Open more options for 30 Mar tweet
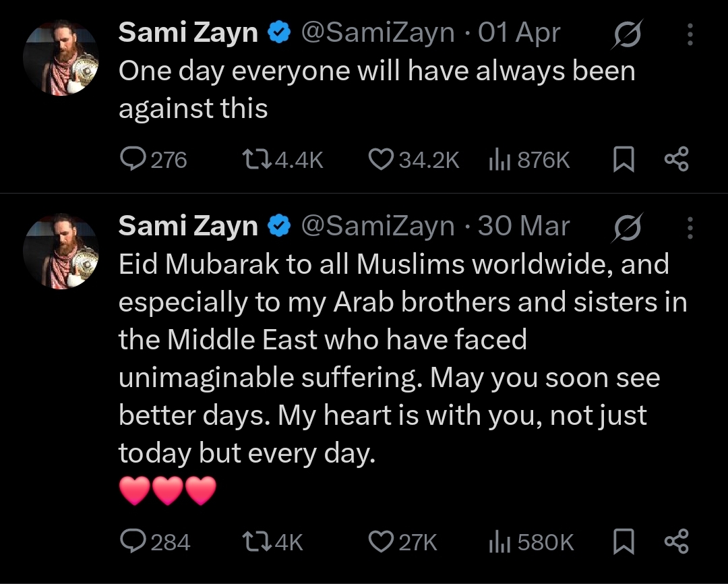728x584 pixels. click(x=690, y=227)
